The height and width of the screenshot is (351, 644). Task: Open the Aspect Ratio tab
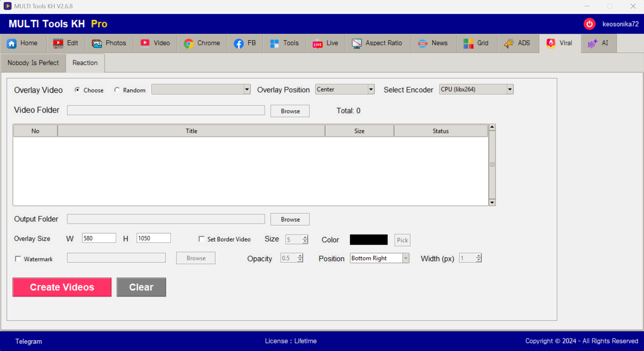pos(377,43)
